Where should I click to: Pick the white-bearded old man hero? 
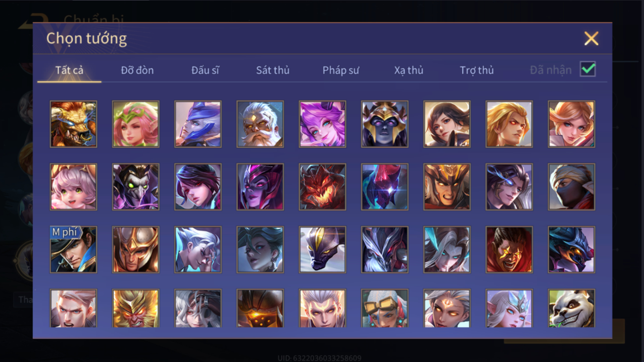tap(260, 124)
